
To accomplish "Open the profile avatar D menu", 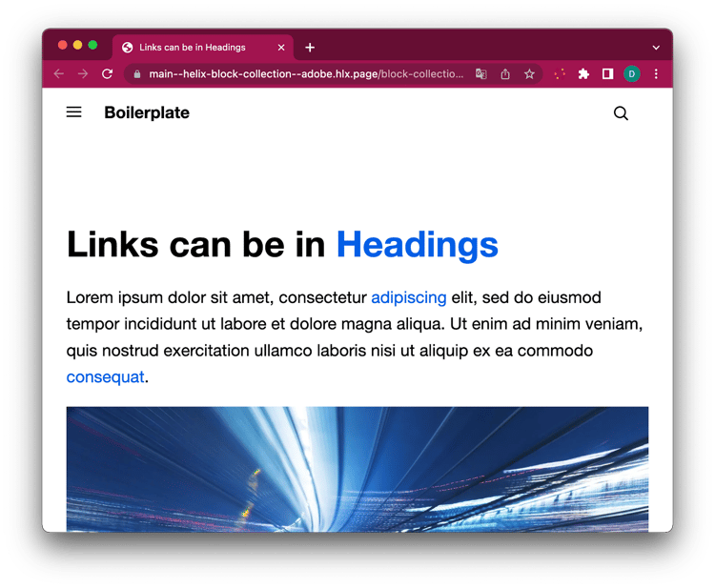I will point(631,73).
